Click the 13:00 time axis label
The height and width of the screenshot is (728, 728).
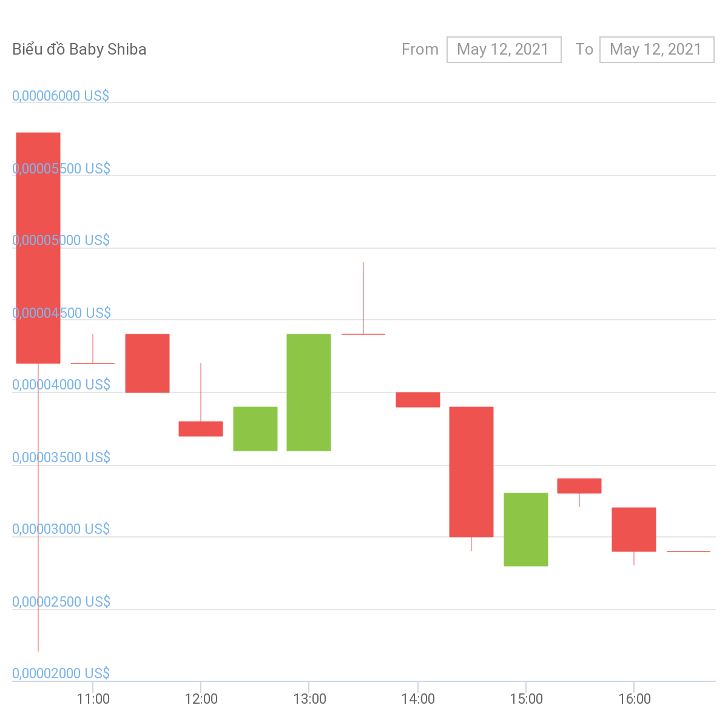click(309, 699)
